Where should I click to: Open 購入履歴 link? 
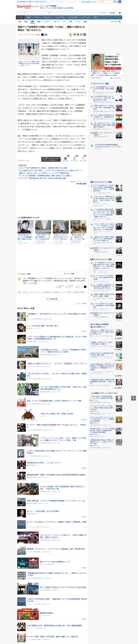point(112,13)
